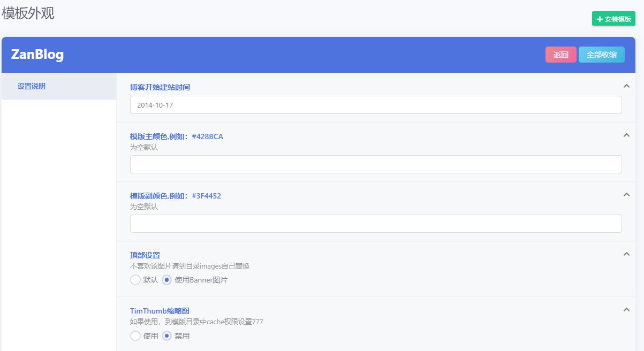Click the 不喜欢该图片 images hint text

[190, 266]
